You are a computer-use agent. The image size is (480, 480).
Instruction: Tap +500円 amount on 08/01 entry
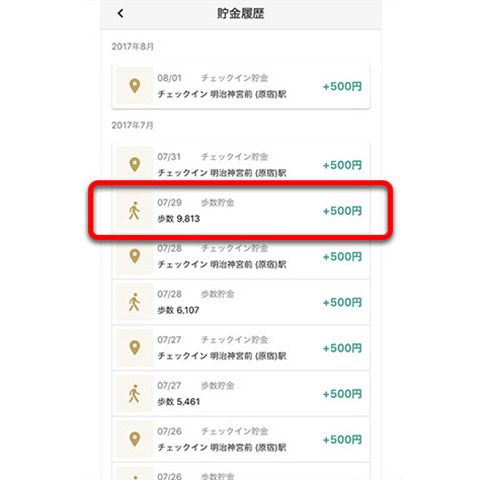(x=342, y=86)
